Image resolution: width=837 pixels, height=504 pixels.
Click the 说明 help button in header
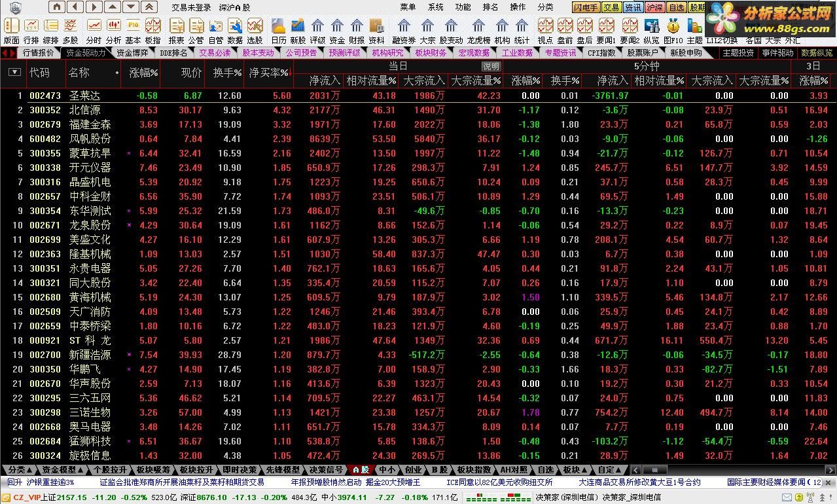(x=491, y=66)
